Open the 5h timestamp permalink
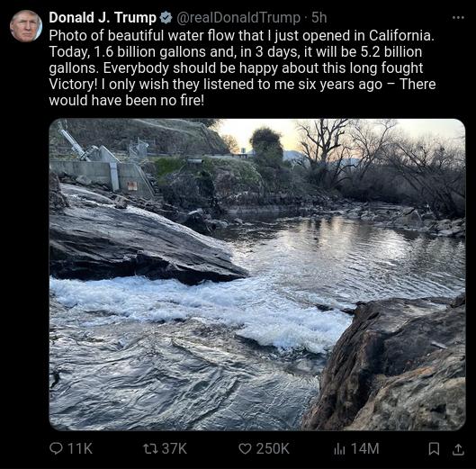 [319, 18]
